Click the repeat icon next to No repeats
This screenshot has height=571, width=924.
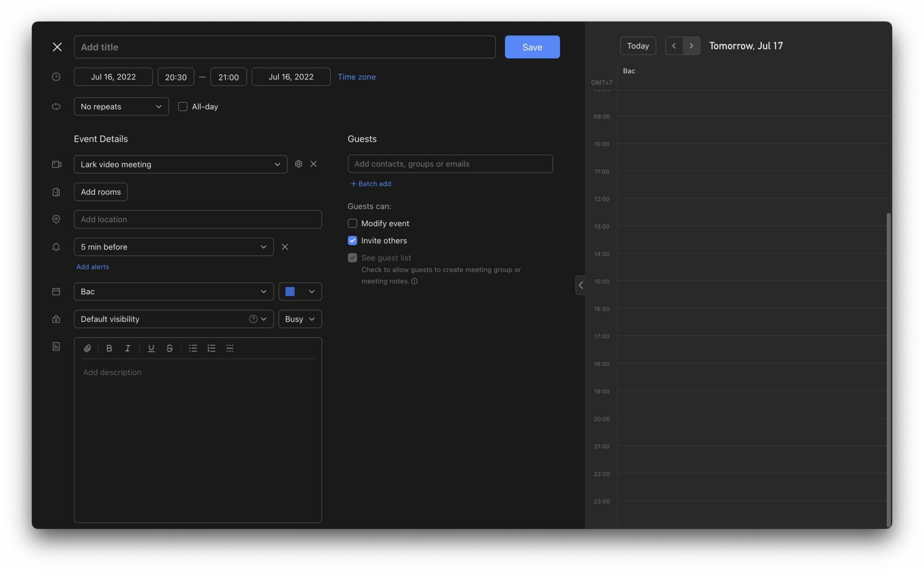pyautogui.click(x=56, y=107)
